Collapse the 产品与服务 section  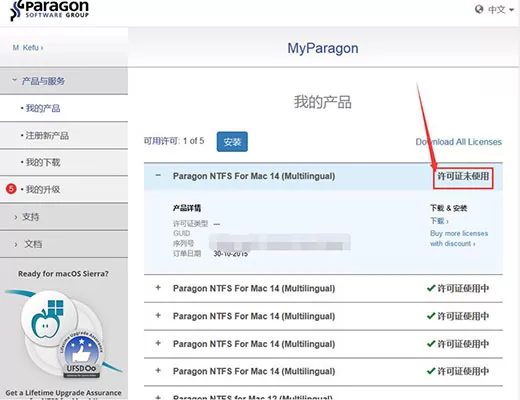click(x=64, y=81)
